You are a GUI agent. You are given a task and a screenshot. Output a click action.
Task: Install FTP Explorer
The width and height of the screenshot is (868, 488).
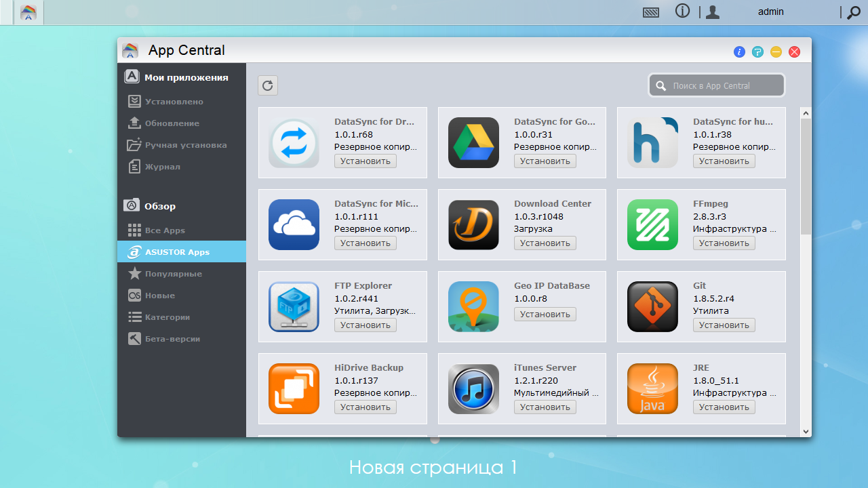(x=366, y=325)
